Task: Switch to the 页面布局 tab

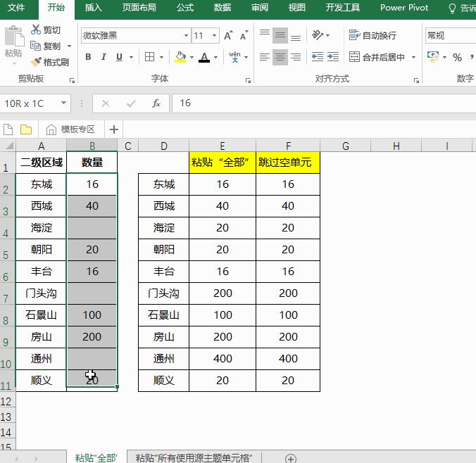Action: pos(139,8)
